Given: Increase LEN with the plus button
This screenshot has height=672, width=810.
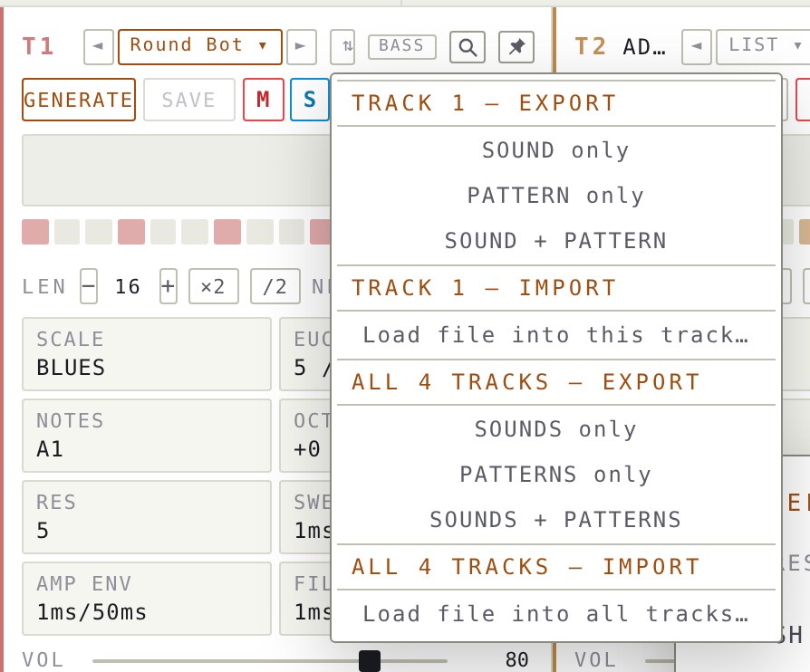Looking at the screenshot, I should (169, 286).
